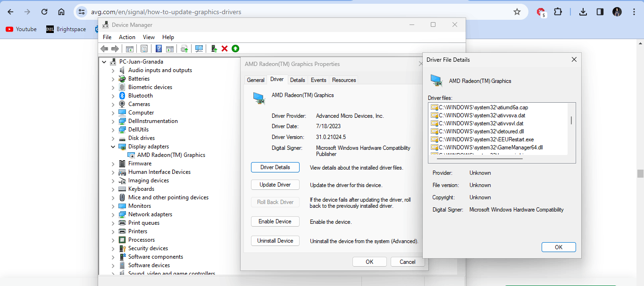Click Scan for hardware changes toolbar icon
Viewport: 644px width, 286px height.
click(199, 49)
